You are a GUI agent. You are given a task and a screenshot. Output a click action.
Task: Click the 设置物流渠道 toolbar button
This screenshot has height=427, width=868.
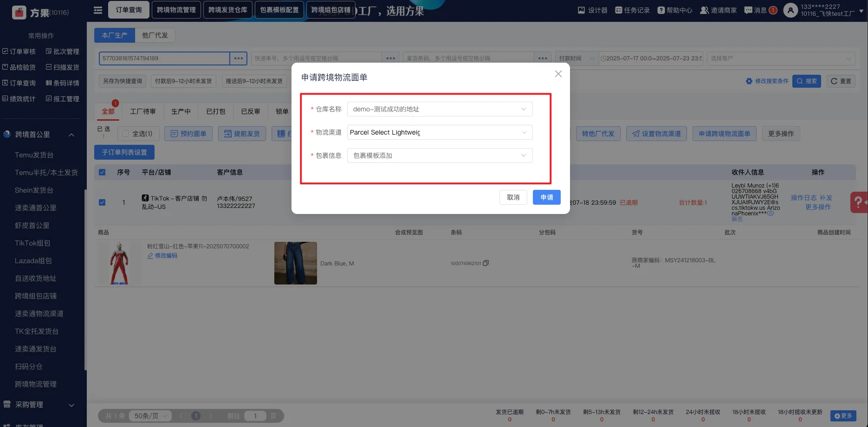(x=656, y=134)
